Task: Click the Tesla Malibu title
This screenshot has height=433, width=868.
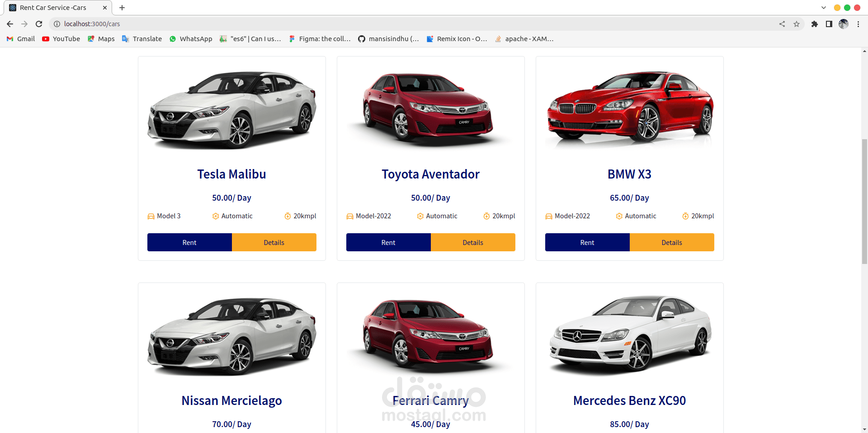Action: [x=232, y=174]
